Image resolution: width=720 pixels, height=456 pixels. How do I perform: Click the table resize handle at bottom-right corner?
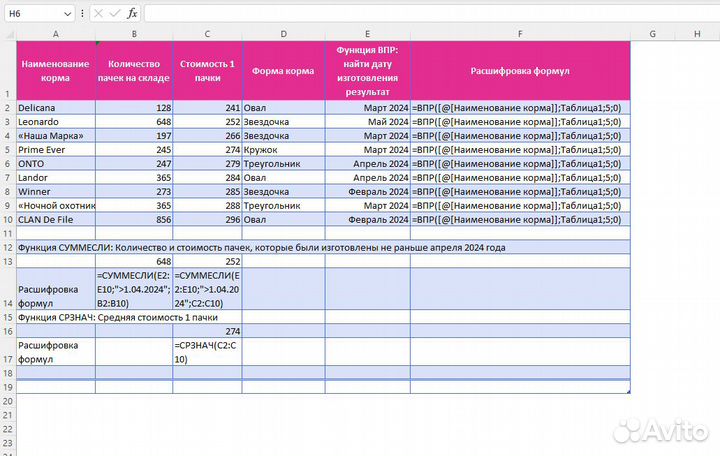pos(628,391)
